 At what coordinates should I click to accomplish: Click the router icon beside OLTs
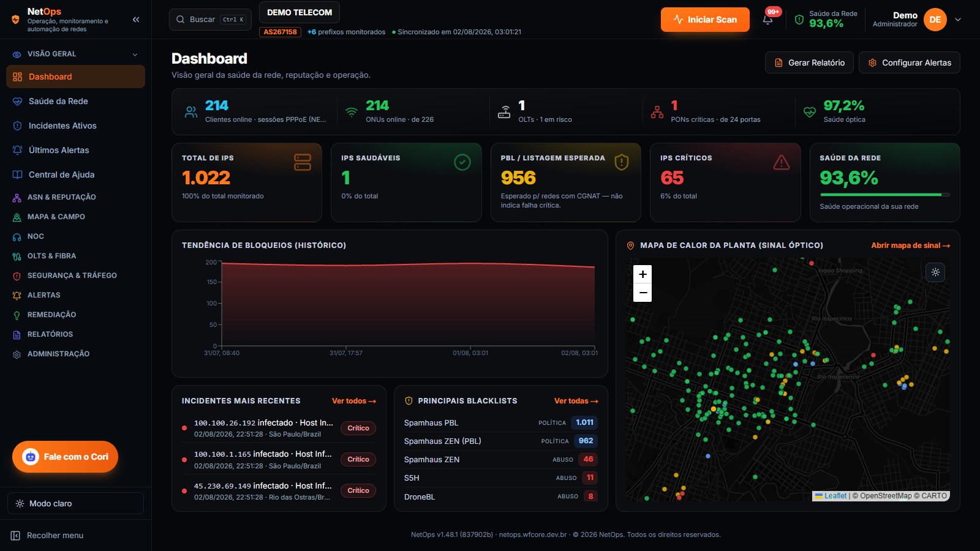click(x=504, y=112)
